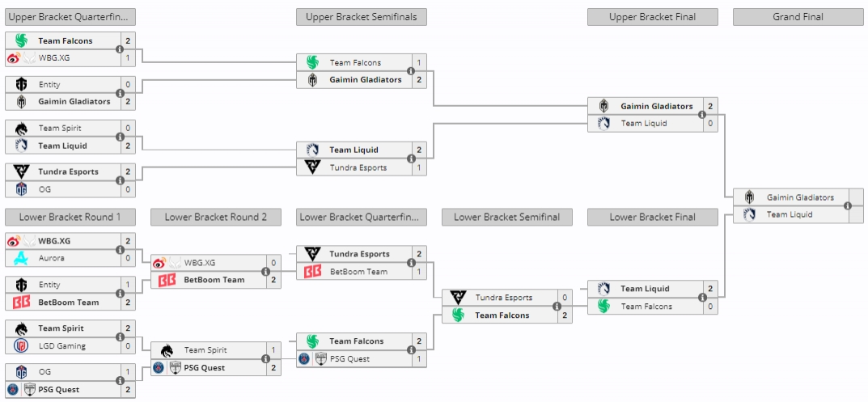Screen dimensions: 868x402
Task: Click WBG.XG score in Lower Bracket Round 1
Action: click(128, 241)
